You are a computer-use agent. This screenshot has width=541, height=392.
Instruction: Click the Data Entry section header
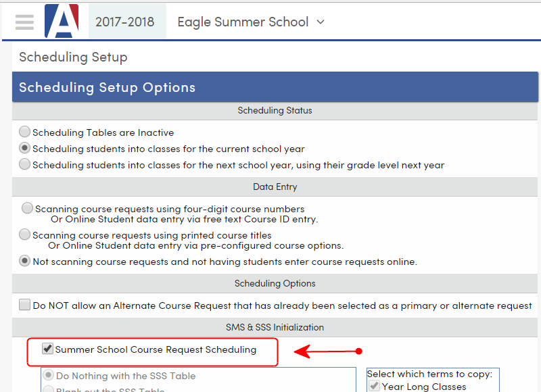coord(275,187)
